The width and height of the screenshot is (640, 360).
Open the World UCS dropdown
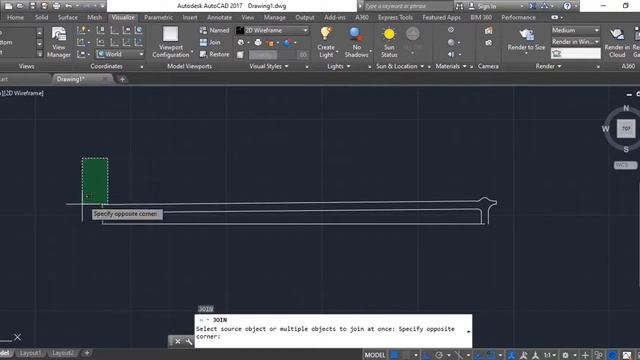tap(120, 54)
